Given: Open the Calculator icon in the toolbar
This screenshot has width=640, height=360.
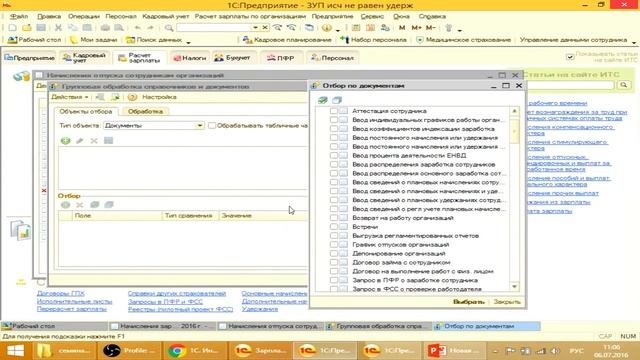Looking at the screenshot, I should click(x=356, y=28).
